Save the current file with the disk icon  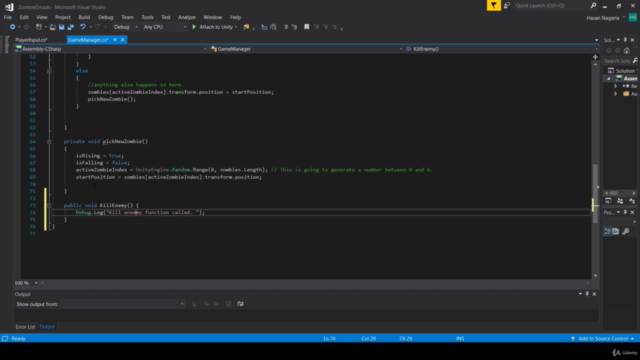click(62, 27)
